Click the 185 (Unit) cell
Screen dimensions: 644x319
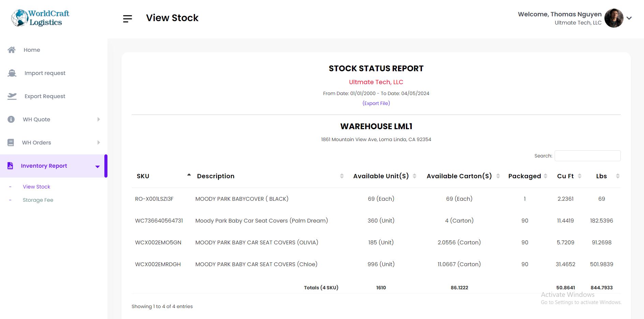tap(381, 242)
